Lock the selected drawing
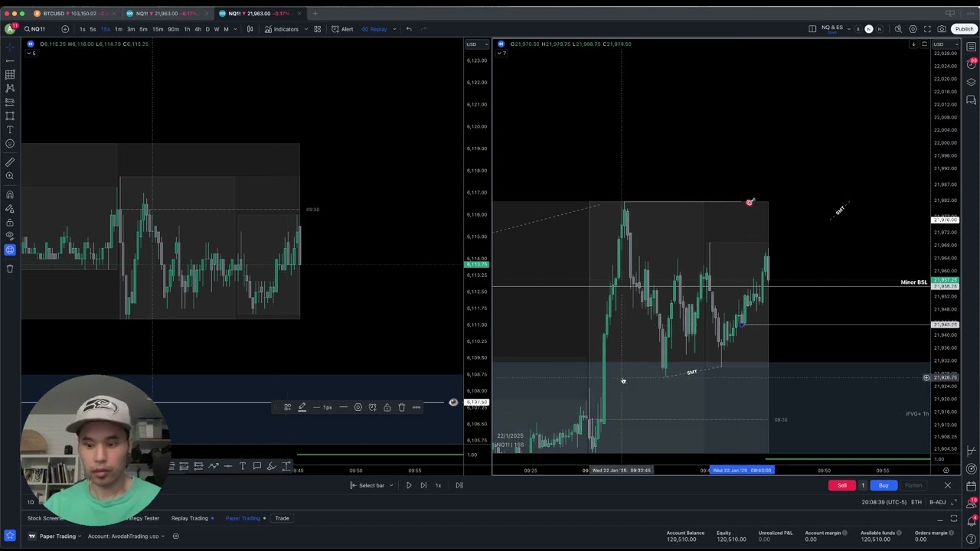 point(387,407)
